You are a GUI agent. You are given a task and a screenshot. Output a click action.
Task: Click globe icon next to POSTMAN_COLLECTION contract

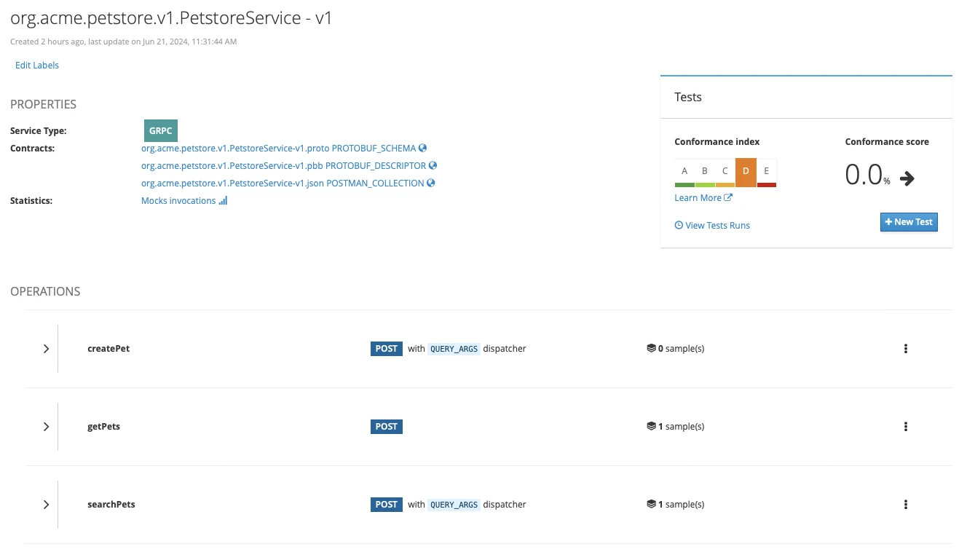point(431,184)
